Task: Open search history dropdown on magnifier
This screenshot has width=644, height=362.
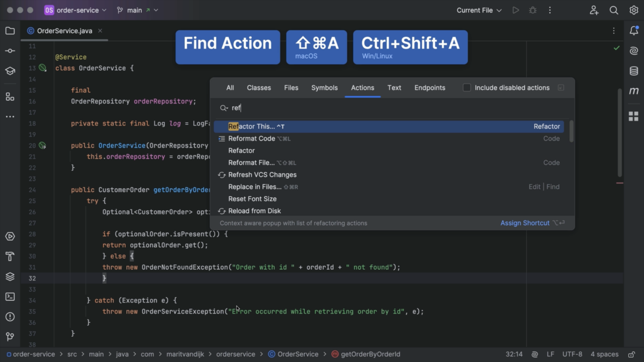Action: (224, 108)
